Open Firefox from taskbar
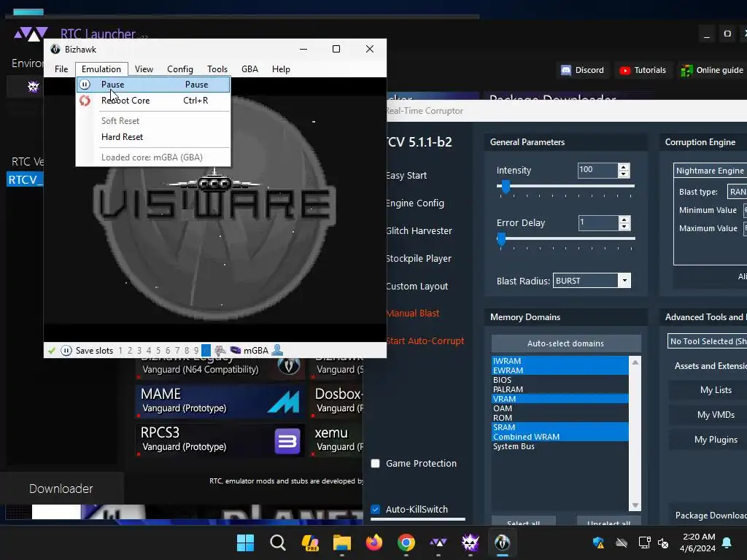The width and height of the screenshot is (747, 560). pyautogui.click(x=374, y=542)
